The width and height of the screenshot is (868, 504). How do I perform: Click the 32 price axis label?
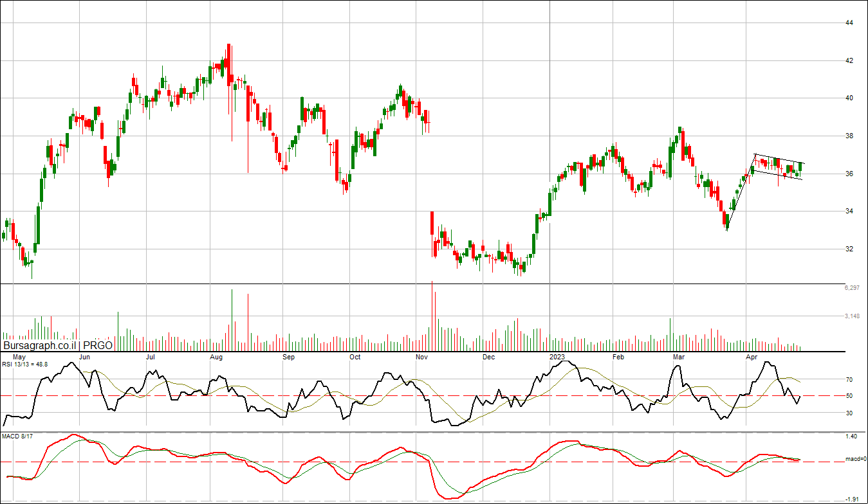849,249
